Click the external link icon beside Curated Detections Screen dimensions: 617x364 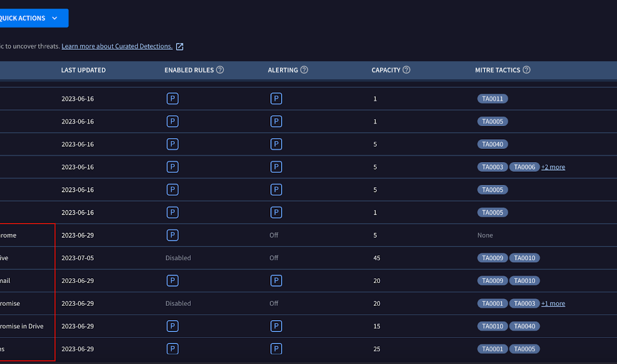pos(179,47)
